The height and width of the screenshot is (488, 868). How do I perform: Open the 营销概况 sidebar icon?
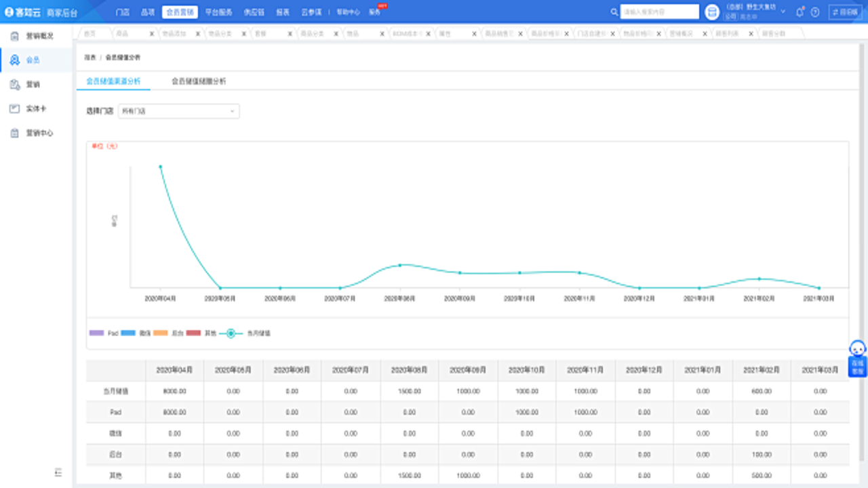pyautogui.click(x=15, y=36)
